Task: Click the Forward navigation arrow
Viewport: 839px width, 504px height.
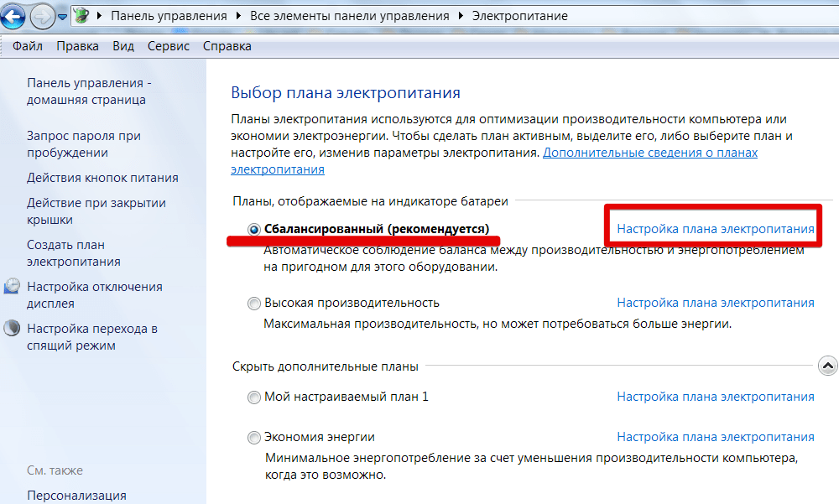Action: 43,17
